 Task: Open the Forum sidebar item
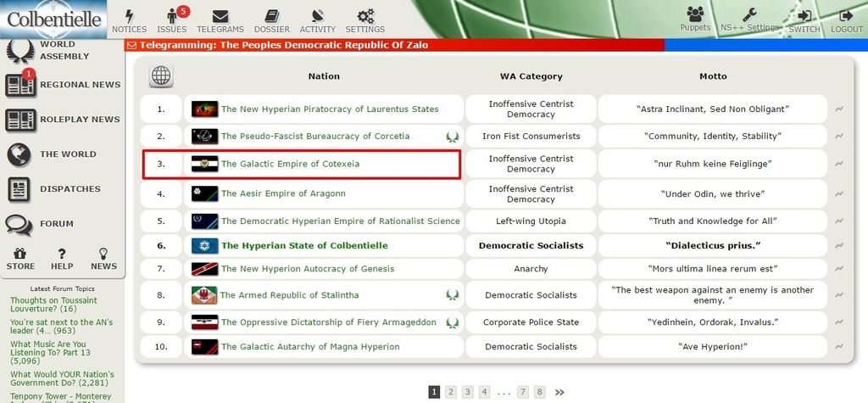pos(56,224)
